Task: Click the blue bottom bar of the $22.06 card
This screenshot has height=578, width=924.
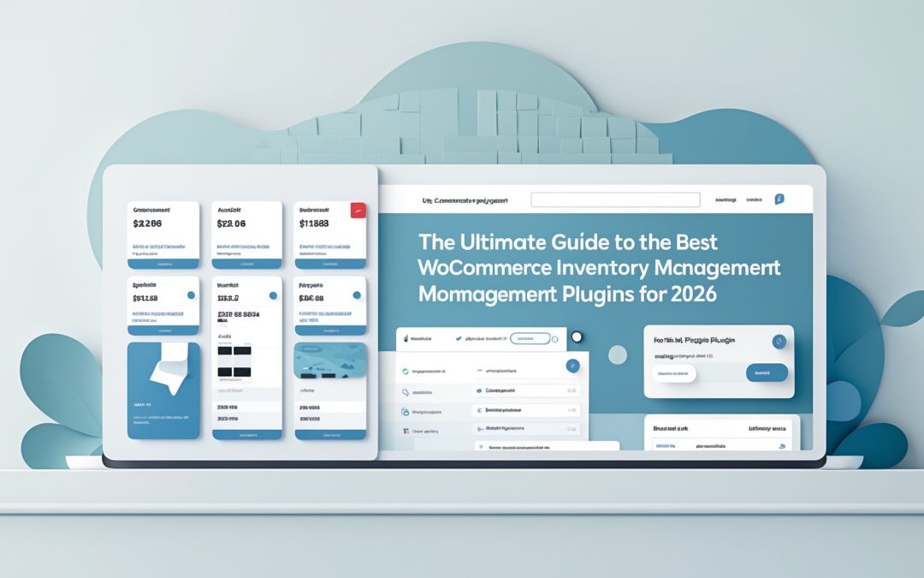Action: (247, 265)
